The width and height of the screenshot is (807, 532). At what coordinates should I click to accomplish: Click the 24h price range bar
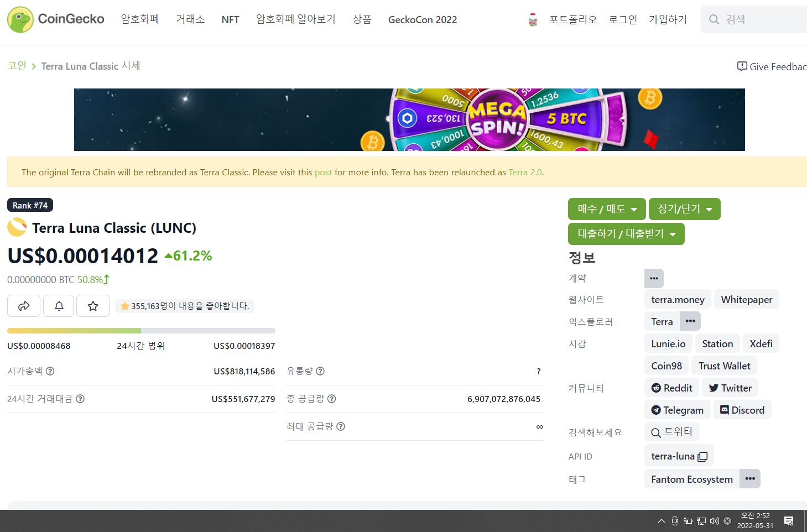tap(141, 331)
